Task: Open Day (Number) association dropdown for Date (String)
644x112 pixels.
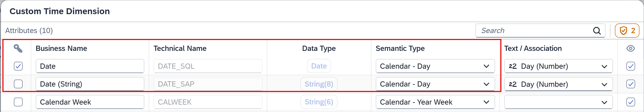Action: [558, 84]
